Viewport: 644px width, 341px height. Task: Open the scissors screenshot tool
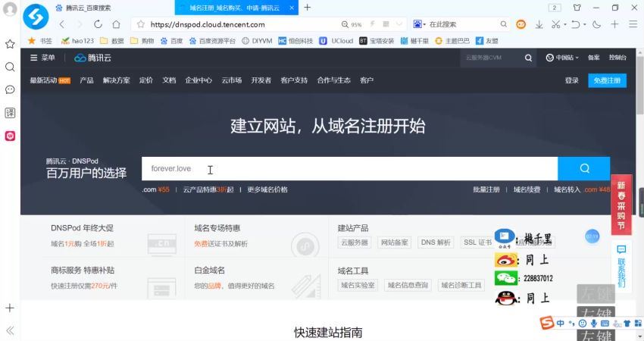tap(555, 25)
